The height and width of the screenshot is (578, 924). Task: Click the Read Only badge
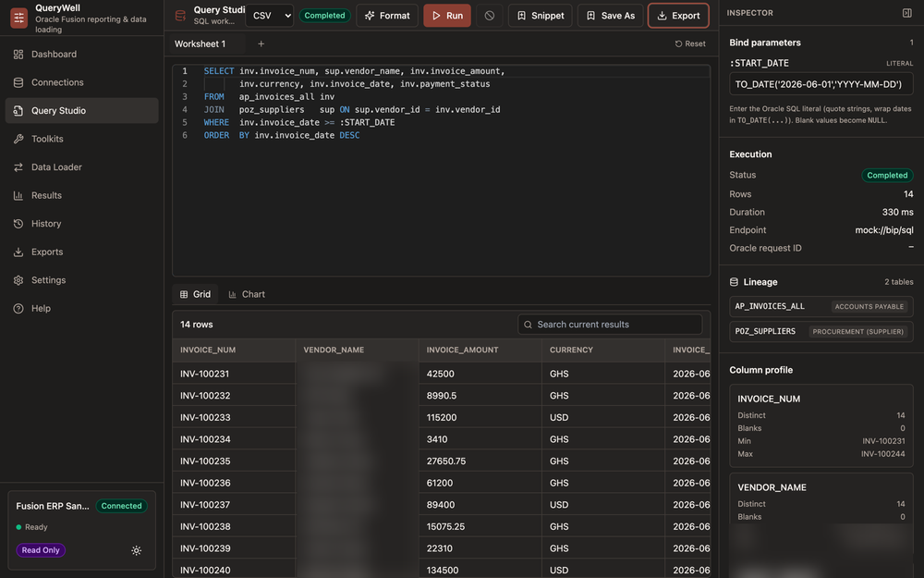point(41,550)
